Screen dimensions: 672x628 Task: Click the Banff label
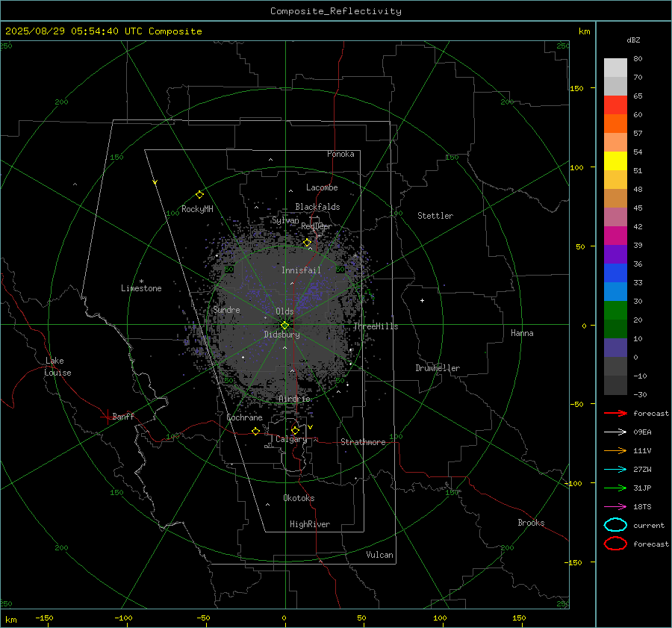click(123, 417)
